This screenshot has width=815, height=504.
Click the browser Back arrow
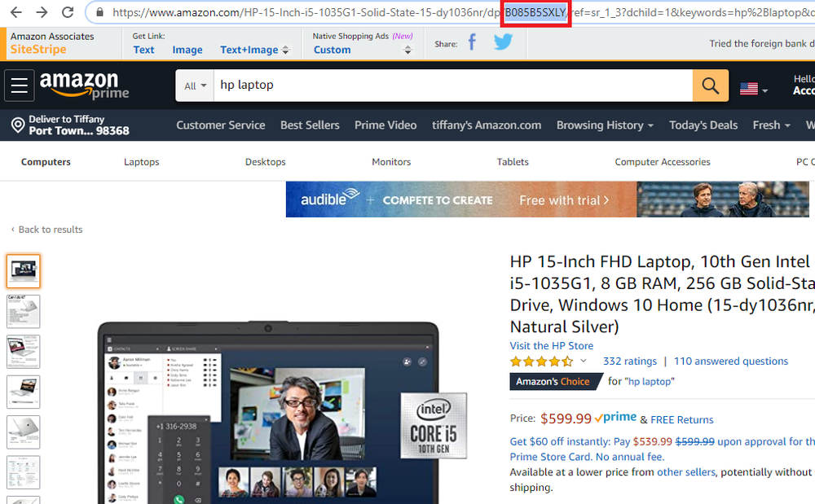click(x=16, y=12)
